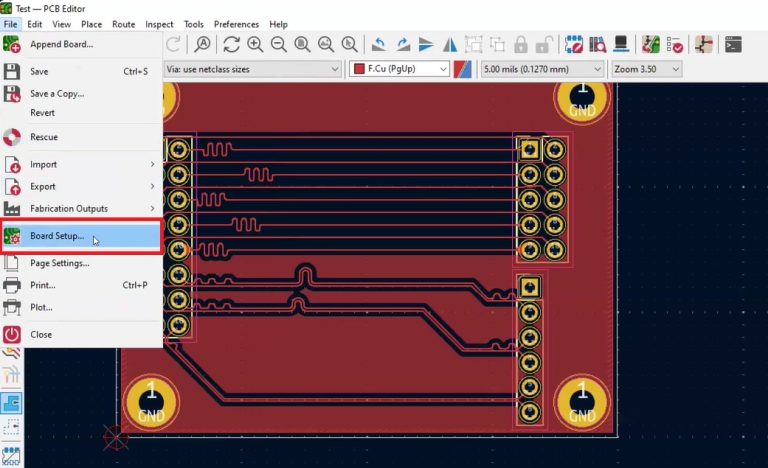Toggle filled zone display in left toolbar
Screen dimensions: 768x468
pos(11,403)
